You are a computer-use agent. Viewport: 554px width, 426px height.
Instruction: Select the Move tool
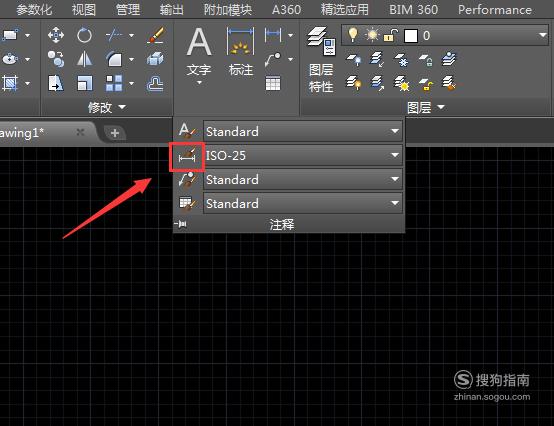coord(56,35)
